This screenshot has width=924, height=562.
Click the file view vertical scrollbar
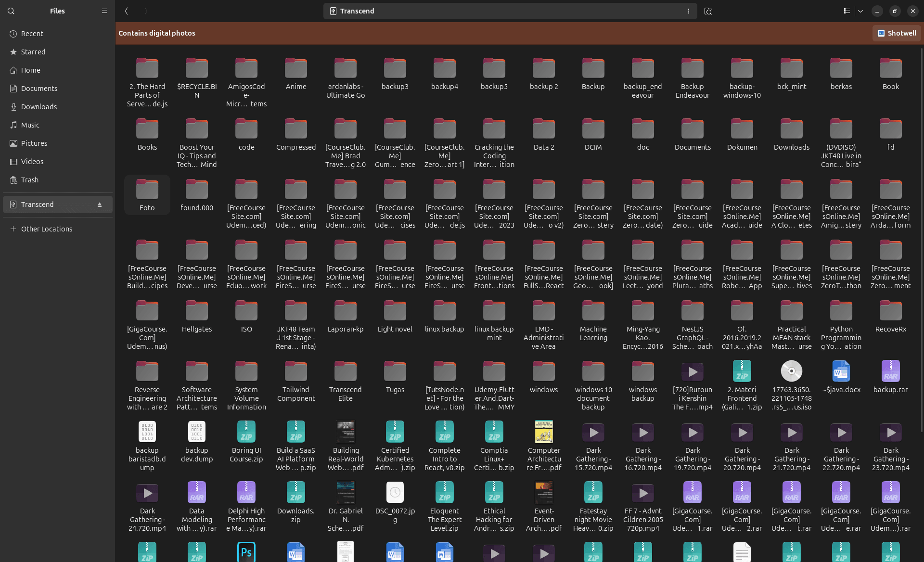pyautogui.click(x=922, y=241)
